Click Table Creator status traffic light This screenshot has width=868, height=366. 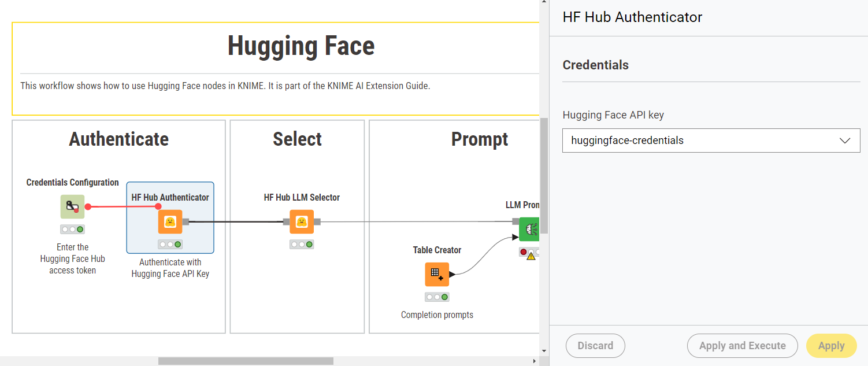click(437, 297)
